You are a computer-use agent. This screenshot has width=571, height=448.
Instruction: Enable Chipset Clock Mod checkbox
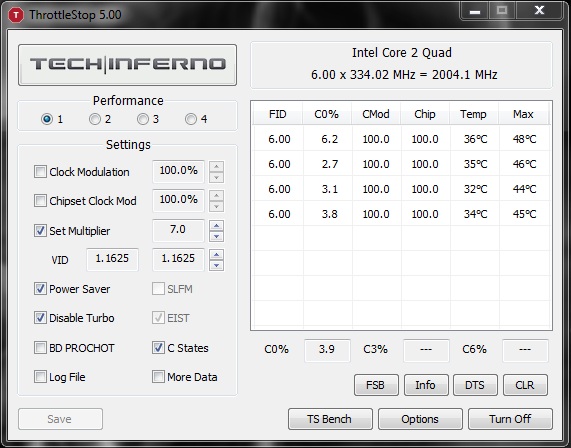coord(40,201)
